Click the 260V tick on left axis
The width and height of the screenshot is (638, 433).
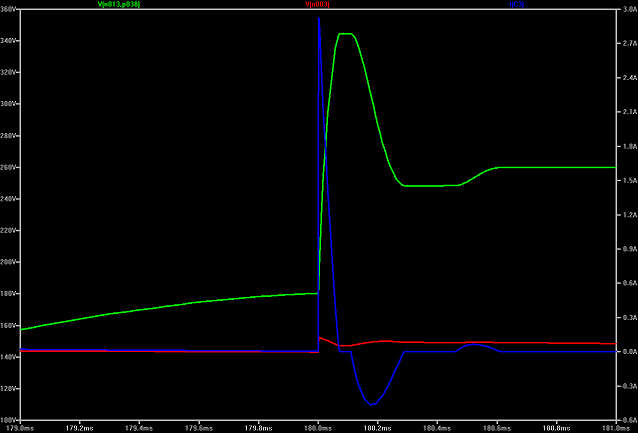click(x=9, y=168)
